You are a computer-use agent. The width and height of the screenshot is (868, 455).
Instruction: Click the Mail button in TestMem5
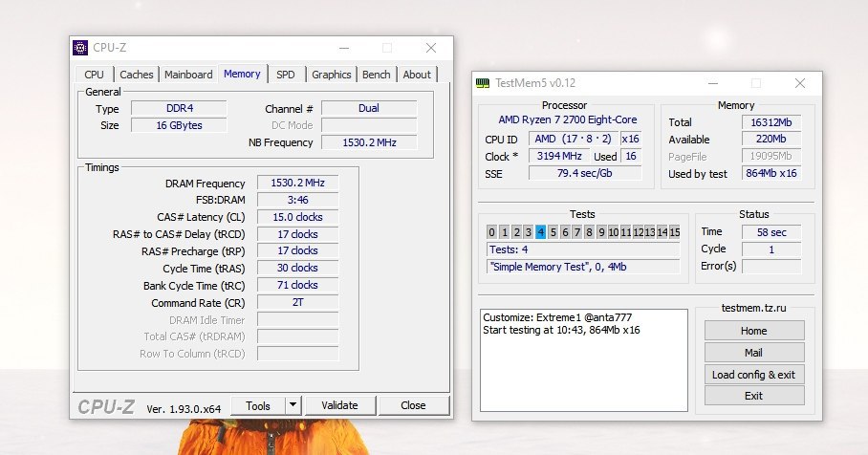[x=754, y=353]
